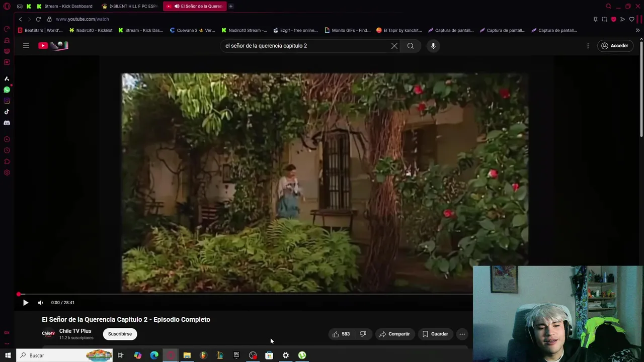Image resolution: width=644 pixels, height=362 pixels.
Task: Open Opera GX Corner gamepad tab
Action: point(20,6)
